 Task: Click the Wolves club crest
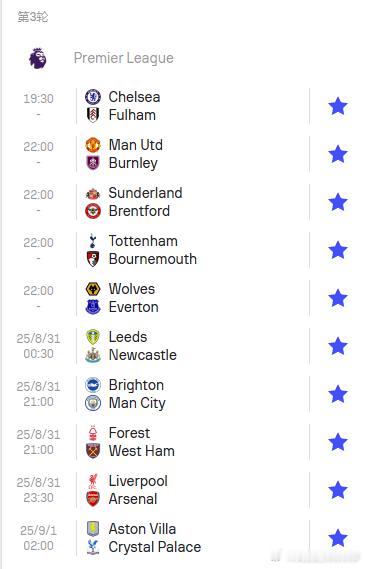pos(93,289)
